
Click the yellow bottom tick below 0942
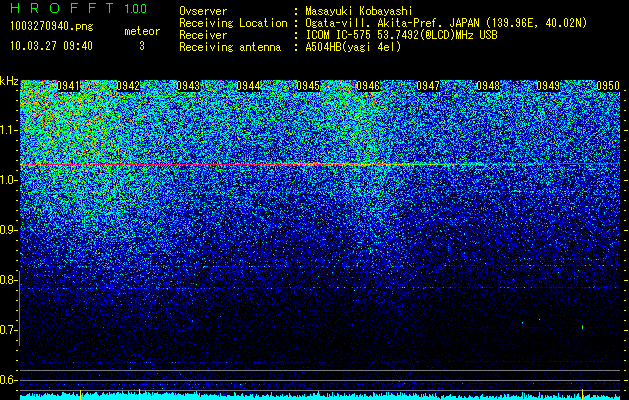pyautogui.click(x=139, y=394)
